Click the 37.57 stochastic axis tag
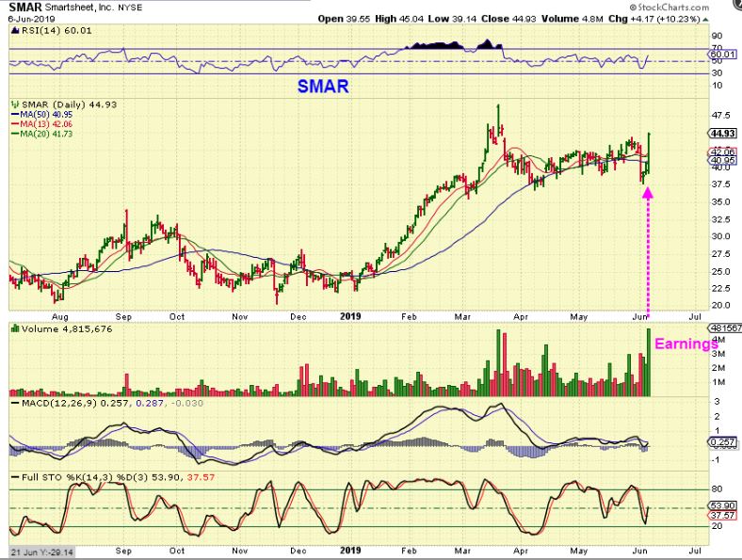 tap(722, 515)
